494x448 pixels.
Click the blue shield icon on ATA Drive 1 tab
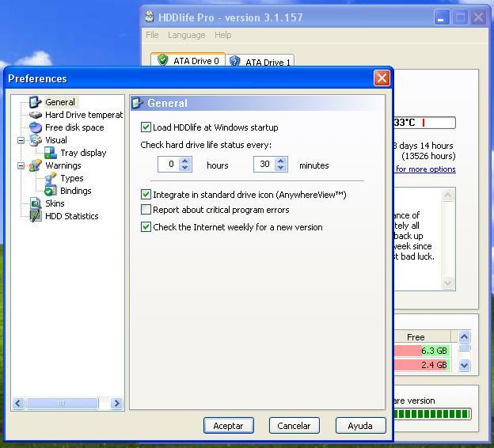(234, 61)
